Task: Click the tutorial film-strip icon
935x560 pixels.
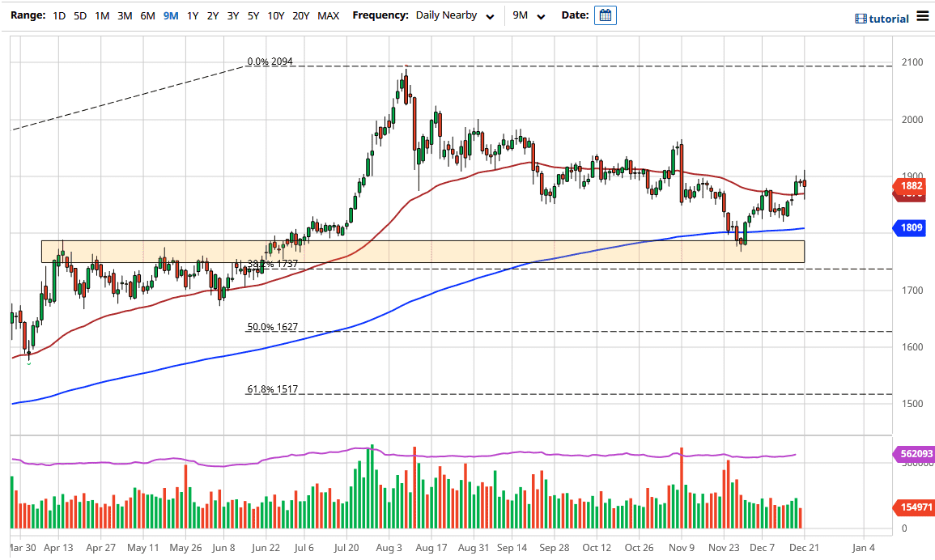Action: (861, 17)
